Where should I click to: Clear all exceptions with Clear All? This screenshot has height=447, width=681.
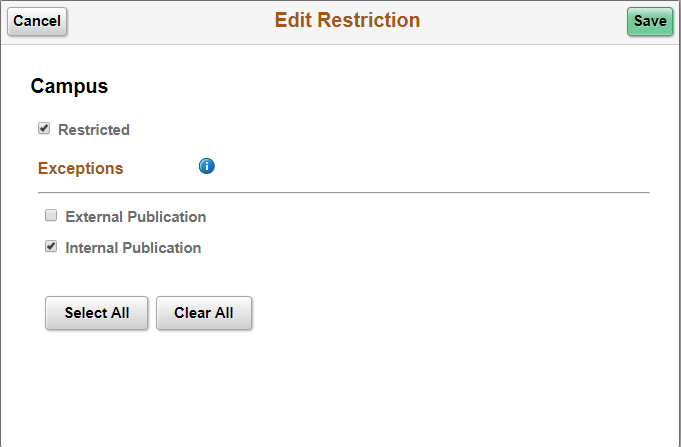coord(204,313)
